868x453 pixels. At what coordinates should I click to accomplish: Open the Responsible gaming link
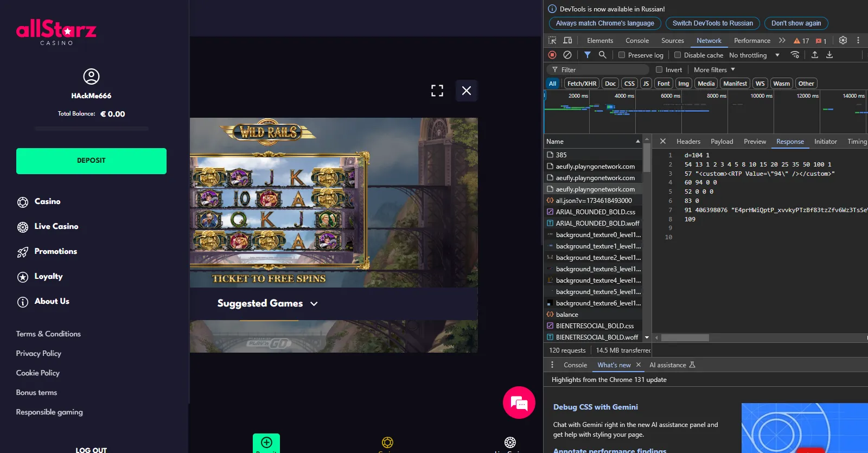pos(49,412)
